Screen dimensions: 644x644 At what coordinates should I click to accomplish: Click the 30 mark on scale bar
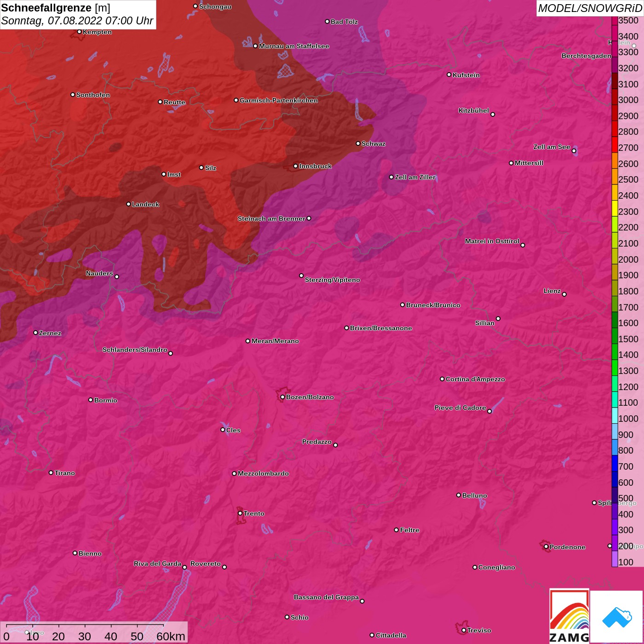[x=85, y=636]
